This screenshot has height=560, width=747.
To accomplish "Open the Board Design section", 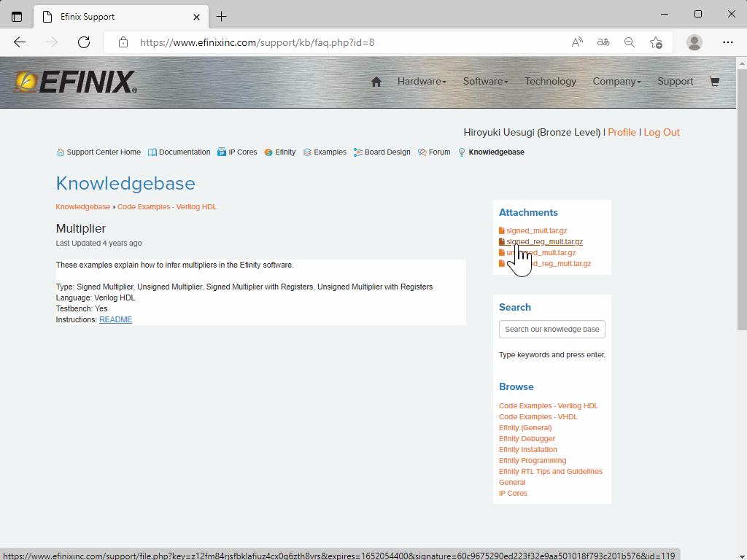I will click(382, 152).
